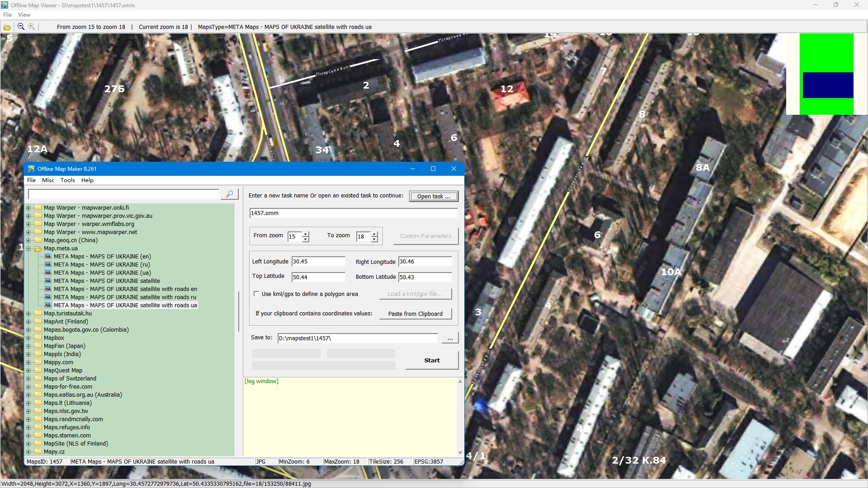Image resolution: width=868 pixels, height=488 pixels.
Task: Click the search magnifier button beside map filter box
Action: pos(229,194)
